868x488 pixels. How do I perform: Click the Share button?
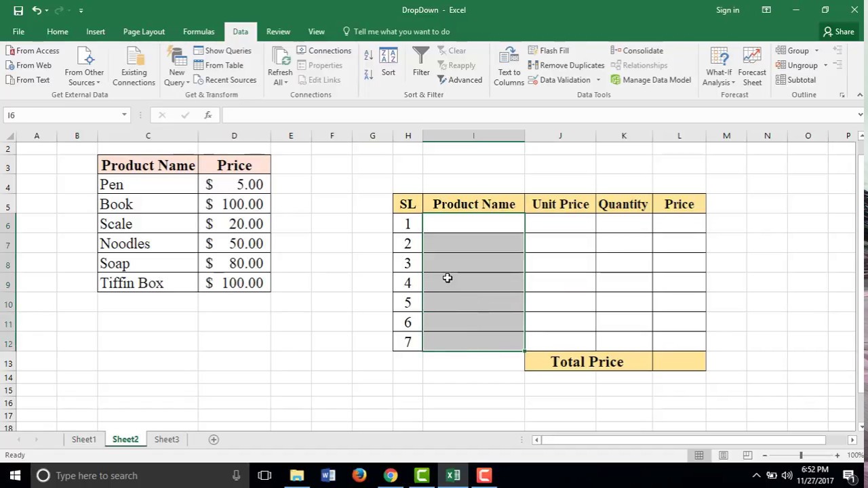pyautogui.click(x=839, y=32)
